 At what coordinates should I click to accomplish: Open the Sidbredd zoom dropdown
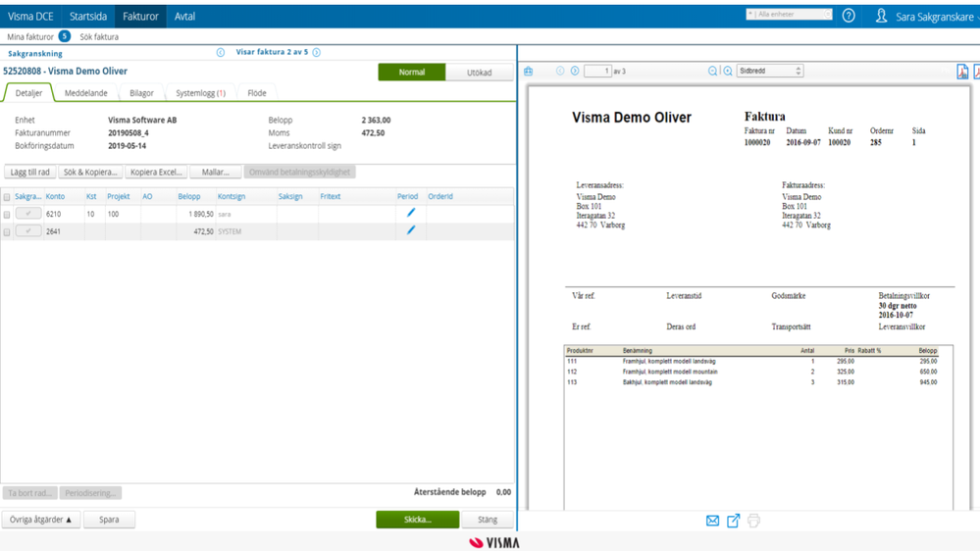click(770, 71)
